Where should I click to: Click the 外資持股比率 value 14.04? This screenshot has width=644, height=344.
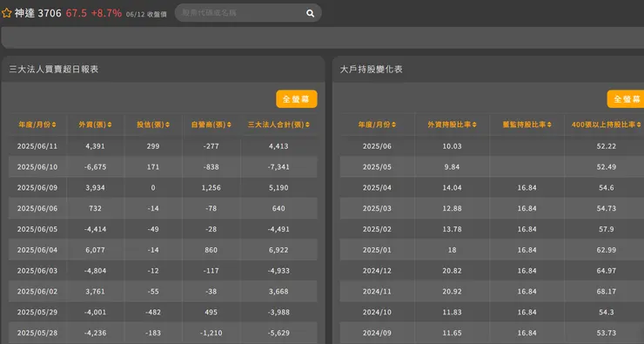pos(452,188)
